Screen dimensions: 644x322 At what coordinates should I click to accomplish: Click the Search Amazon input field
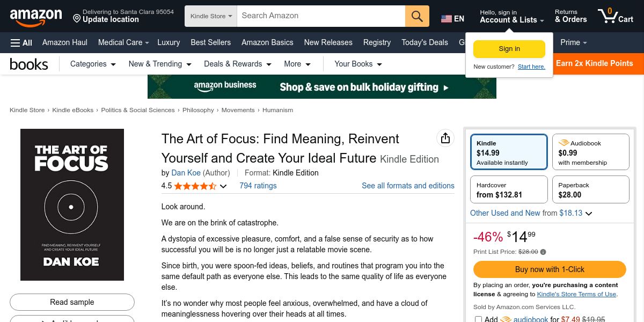(320, 16)
